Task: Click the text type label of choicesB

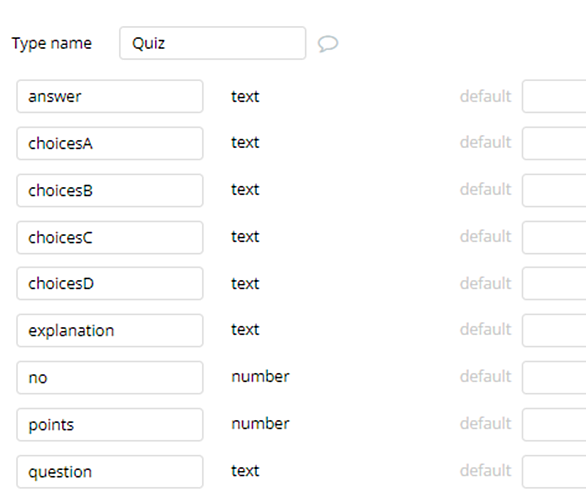Action: point(245,190)
